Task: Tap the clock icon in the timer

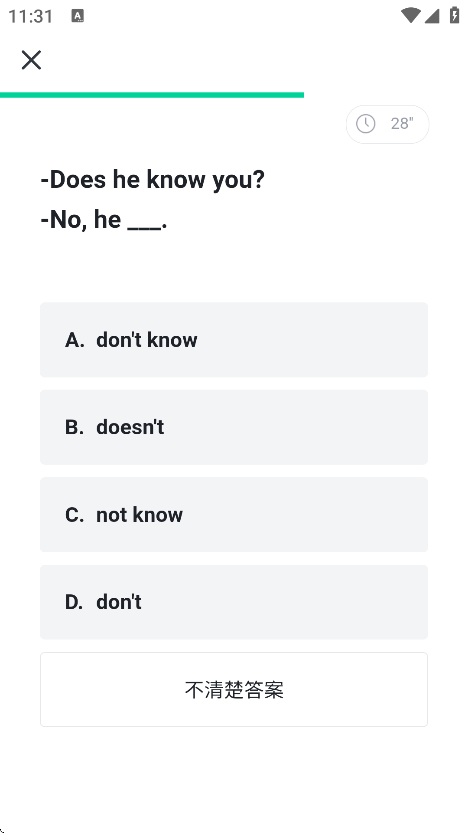Action: [x=365, y=124]
